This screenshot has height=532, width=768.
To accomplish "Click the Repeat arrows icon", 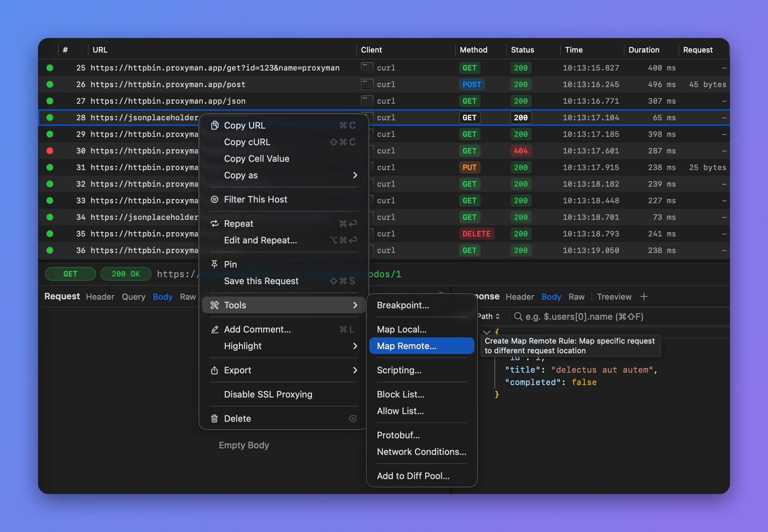I will [x=214, y=224].
